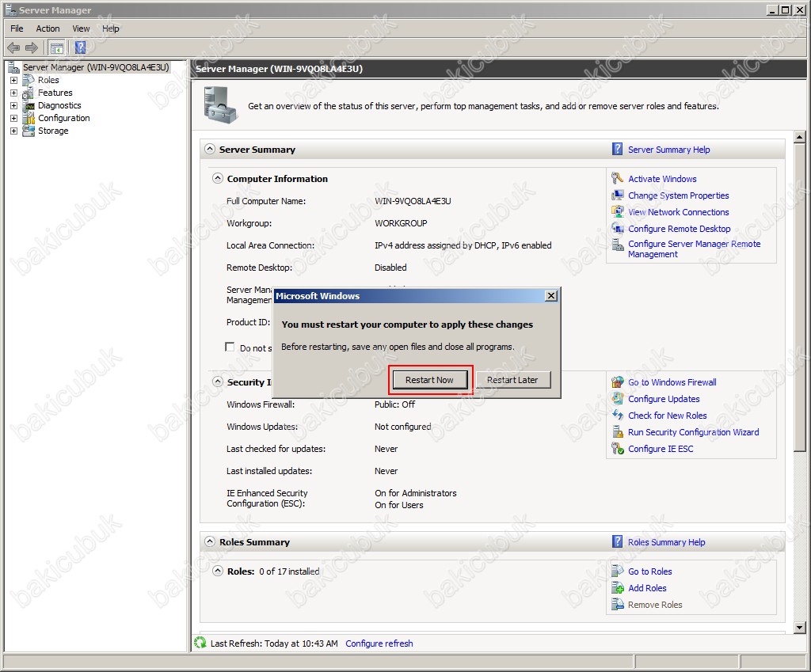811x672 pixels.
Task: Open the Go to Roles link
Action: pos(649,571)
